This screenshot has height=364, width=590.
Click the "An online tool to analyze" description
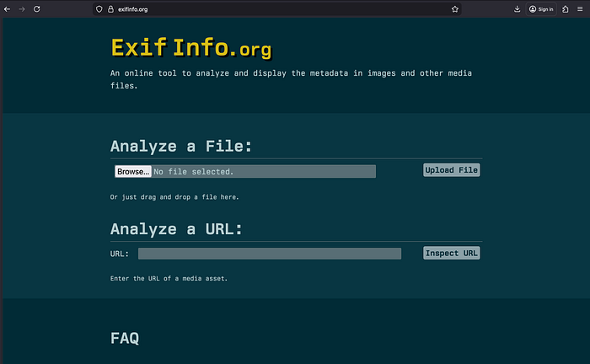click(291, 79)
